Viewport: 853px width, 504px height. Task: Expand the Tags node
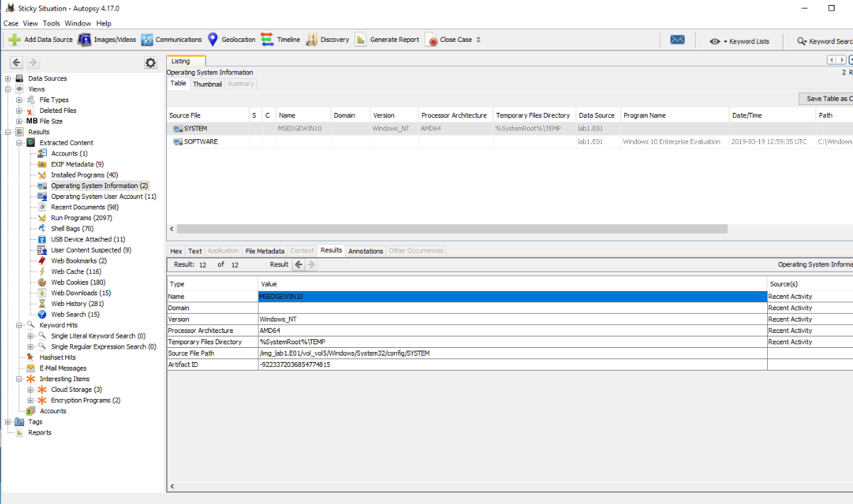tap(8, 422)
